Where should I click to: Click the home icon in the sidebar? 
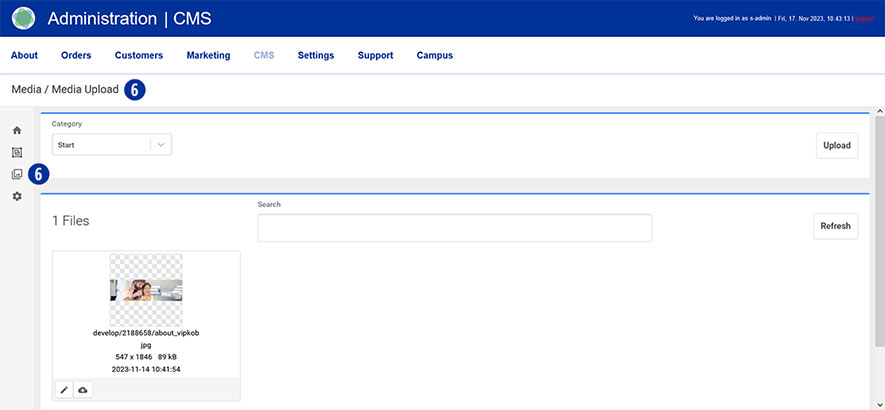[x=17, y=131]
